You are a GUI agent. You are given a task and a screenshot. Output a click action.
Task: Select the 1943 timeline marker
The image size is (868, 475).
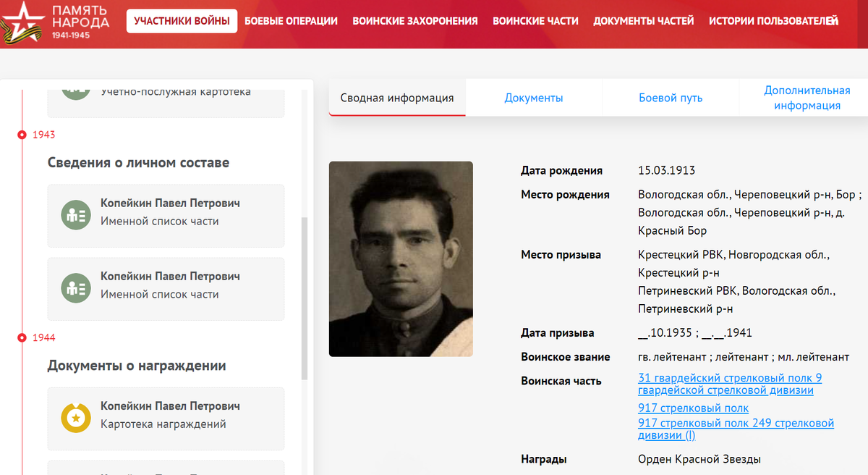(22, 135)
